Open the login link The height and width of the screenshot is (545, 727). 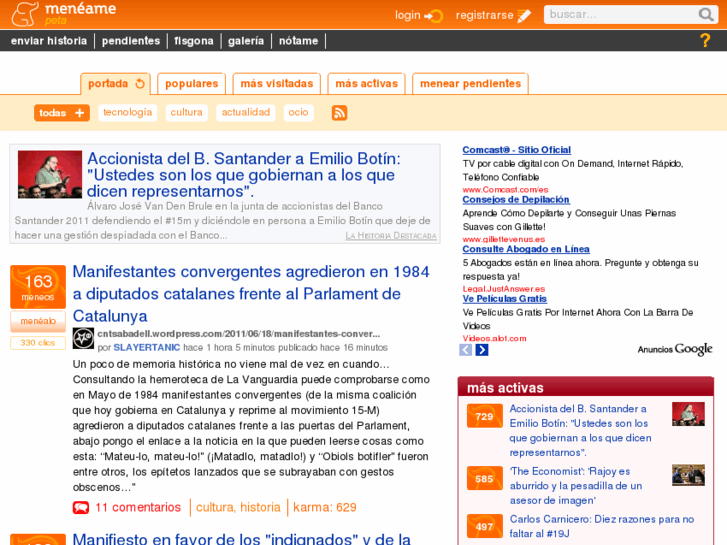(x=408, y=15)
